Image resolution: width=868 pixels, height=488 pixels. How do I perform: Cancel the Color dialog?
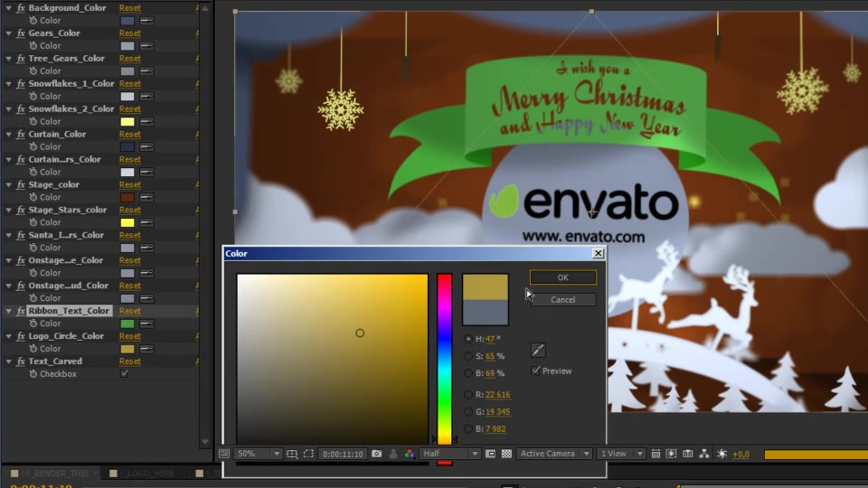[x=563, y=299]
